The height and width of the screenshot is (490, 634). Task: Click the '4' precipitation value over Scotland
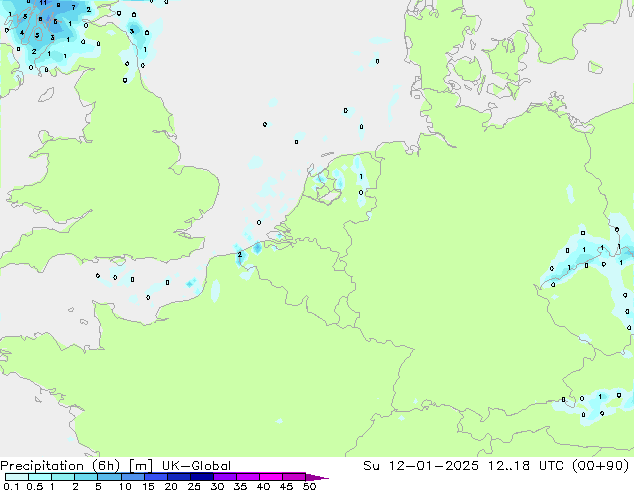(21, 32)
